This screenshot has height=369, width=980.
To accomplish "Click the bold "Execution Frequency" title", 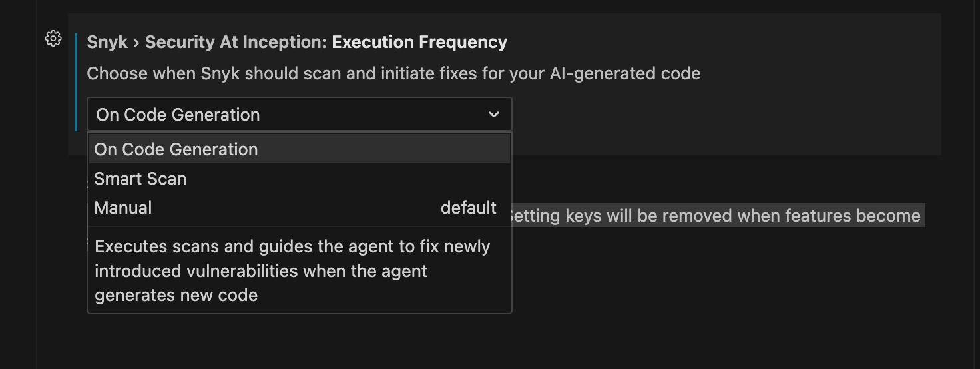I will coord(419,42).
